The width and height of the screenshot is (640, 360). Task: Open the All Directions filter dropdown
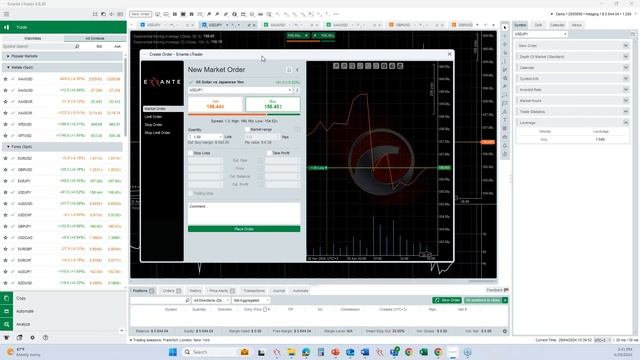(x=211, y=300)
